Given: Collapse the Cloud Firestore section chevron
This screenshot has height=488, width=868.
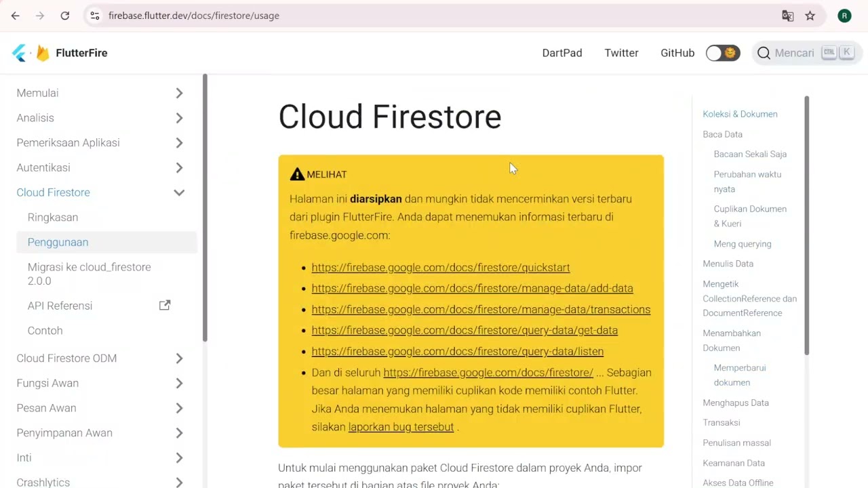Looking at the screenshot, I should [179, 192].
